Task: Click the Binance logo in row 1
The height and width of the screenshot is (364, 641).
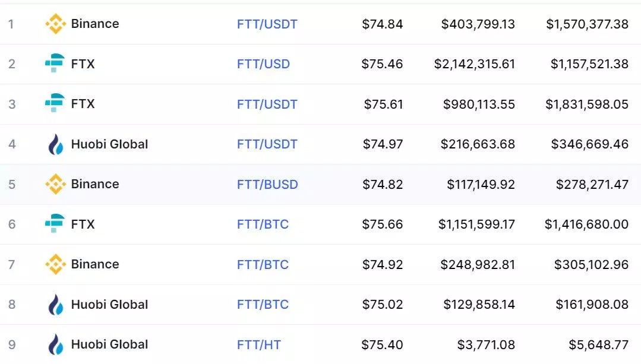Action: (55, 24)
